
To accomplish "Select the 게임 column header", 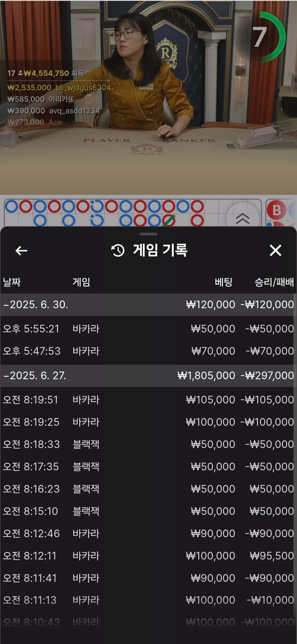I will pos(81,282).
